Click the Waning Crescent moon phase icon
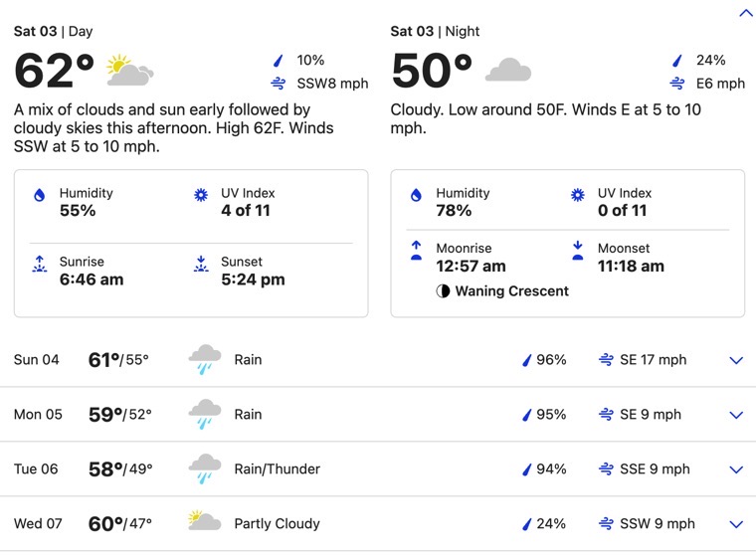Image resolution: width=756 pixels, height=560 pixels. (x=443, y=291)
